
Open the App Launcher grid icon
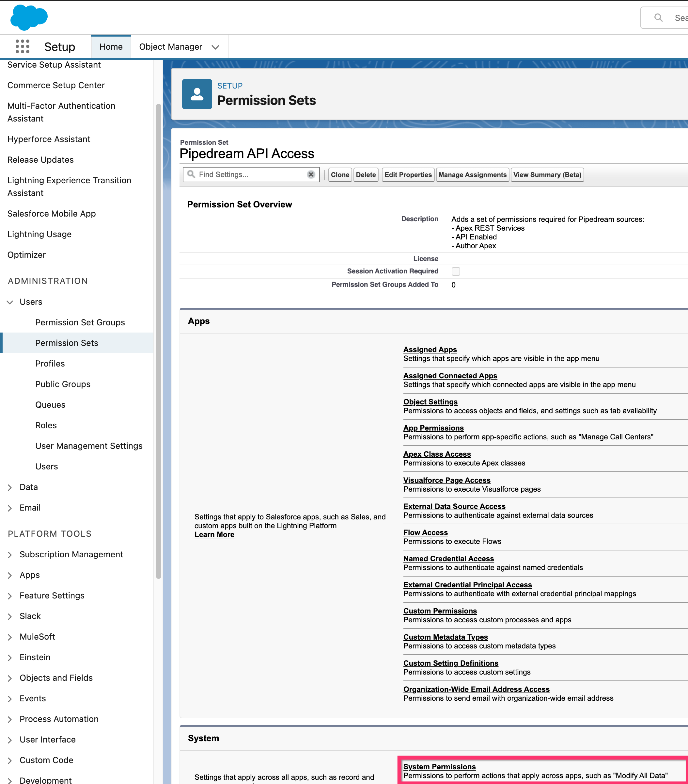click(x=22, y=46)
